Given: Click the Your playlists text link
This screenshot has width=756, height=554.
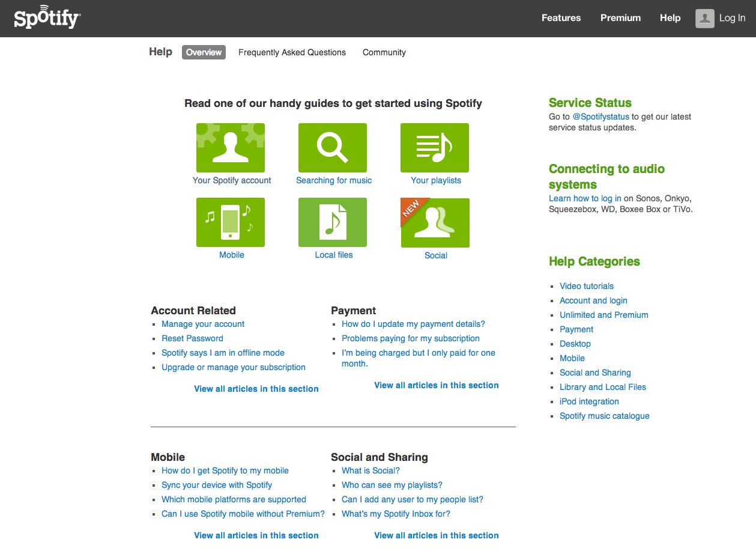Looking at the screenshot, I should tap(436, 180).
